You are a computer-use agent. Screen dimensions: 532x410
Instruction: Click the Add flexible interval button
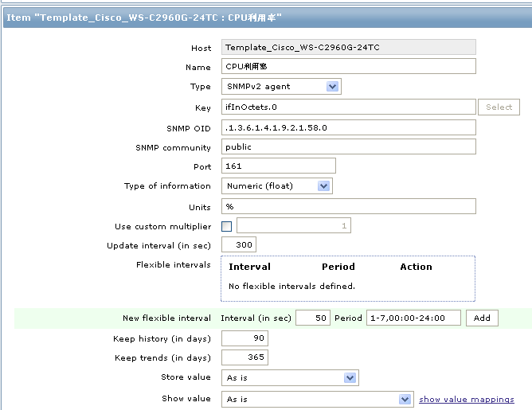tap(482, 318)
